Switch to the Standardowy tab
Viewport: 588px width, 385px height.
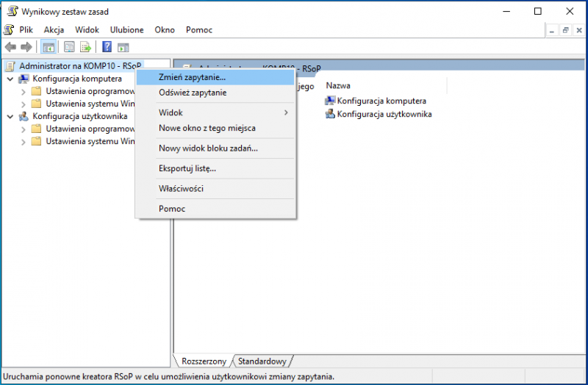coord(262,361)
